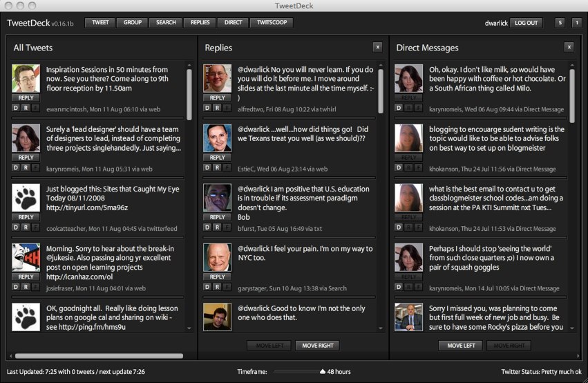The height and width of the screenshot is (383, 588).
Task: Click dwarlick username in top bar
Action: 496,24
